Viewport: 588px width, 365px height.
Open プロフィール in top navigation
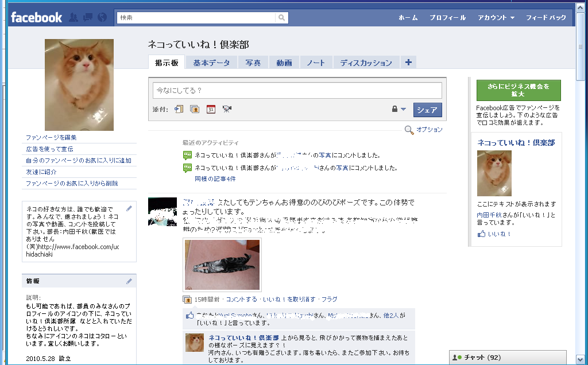point(448,18)
